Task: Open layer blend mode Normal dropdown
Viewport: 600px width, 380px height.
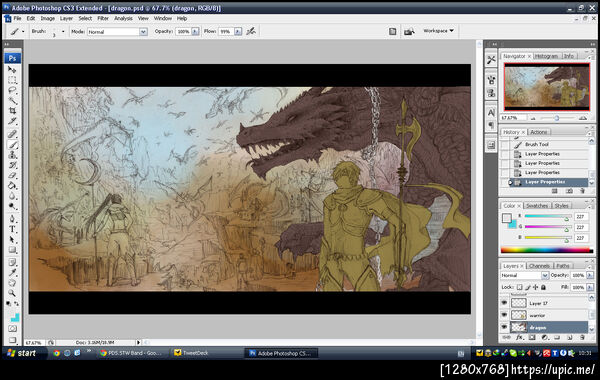Action: tap(524, 276)
